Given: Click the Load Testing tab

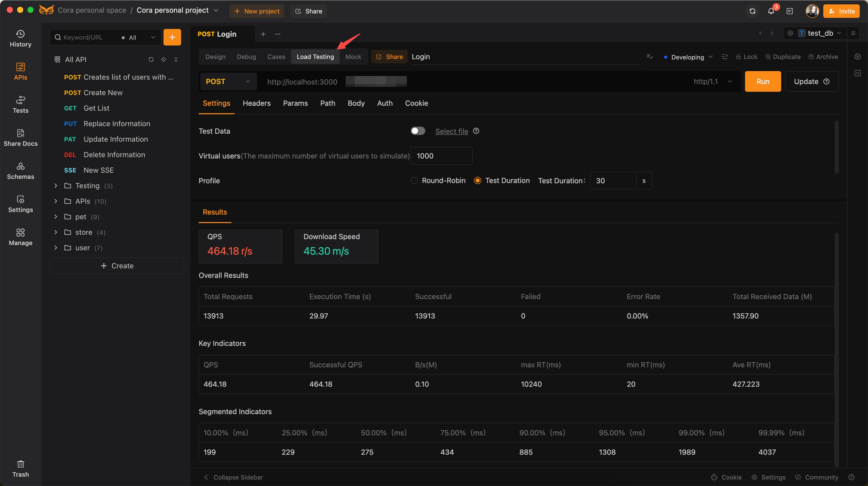Looking at the screenshot, I should pyautogui.click(x=315, y=56).
